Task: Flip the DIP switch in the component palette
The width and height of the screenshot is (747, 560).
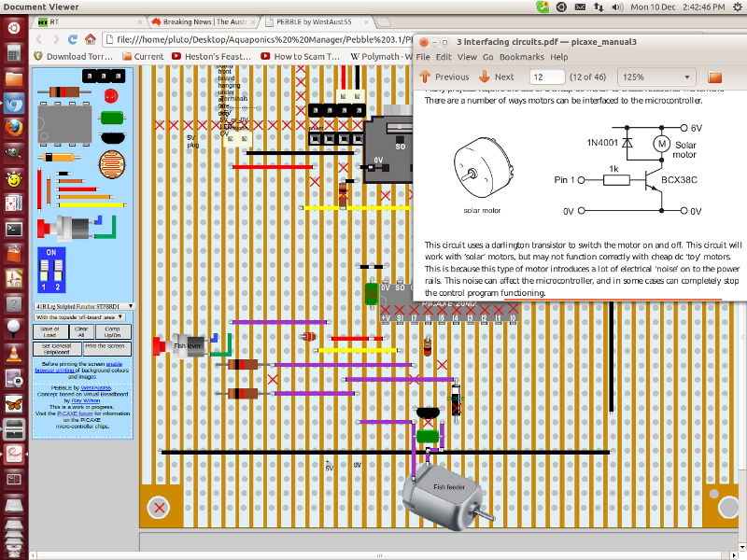Action: (x=54, y=269)
